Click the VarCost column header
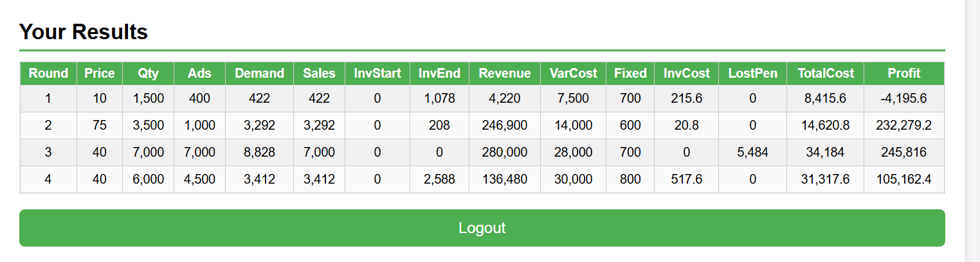 [573, 73]
